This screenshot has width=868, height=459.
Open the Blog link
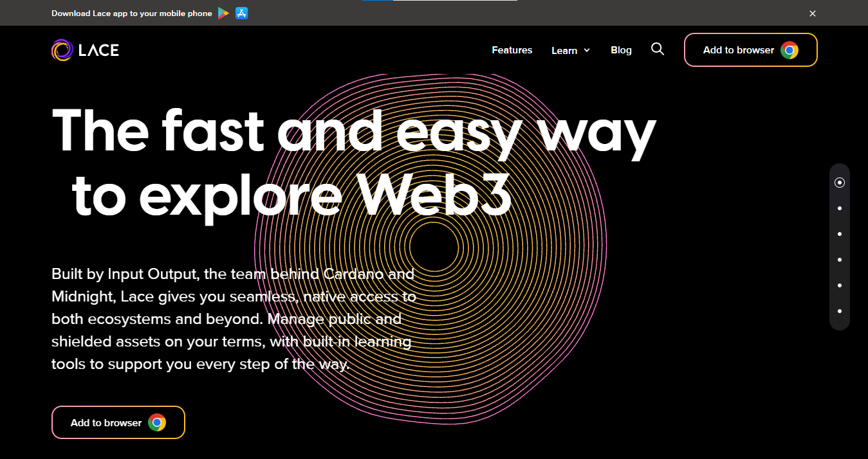point(621,50)
